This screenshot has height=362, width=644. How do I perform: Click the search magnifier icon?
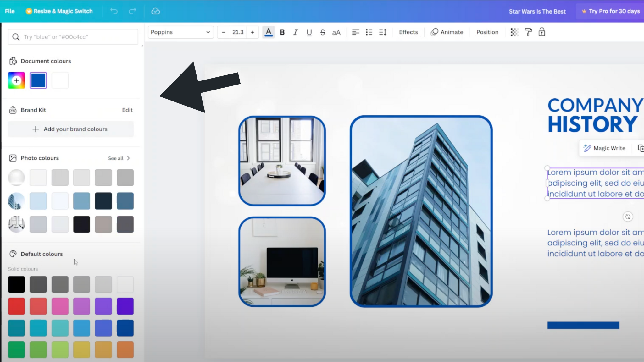(x=16, y=37)
